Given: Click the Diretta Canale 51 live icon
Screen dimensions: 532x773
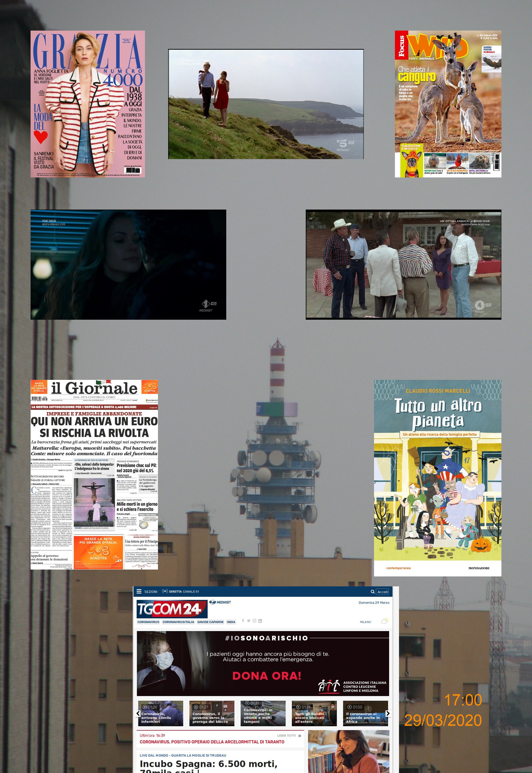Looking at the screenshot, I should [165, 591].
